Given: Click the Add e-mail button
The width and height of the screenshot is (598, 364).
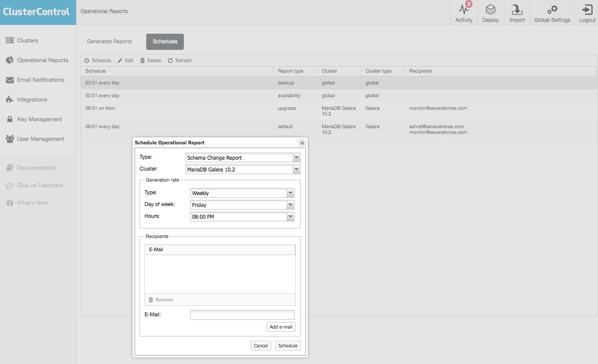Looking at the screenshot, I should click(x=281, y=327).
